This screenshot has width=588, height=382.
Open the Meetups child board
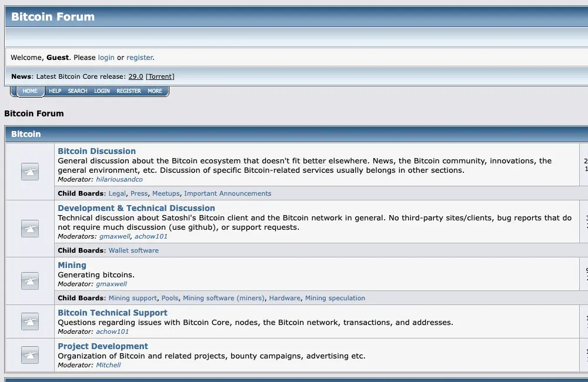click(166, 193)
